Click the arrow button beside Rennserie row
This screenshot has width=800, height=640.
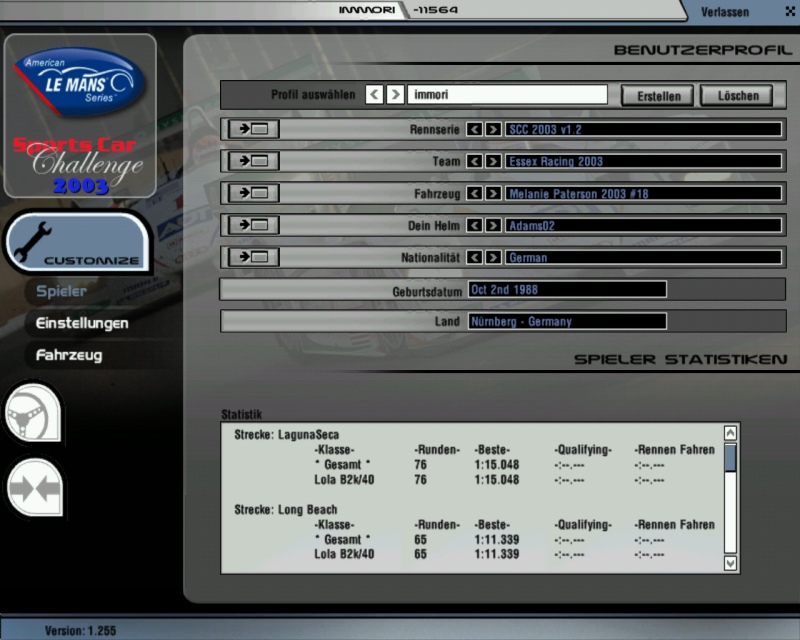(253, 130)
